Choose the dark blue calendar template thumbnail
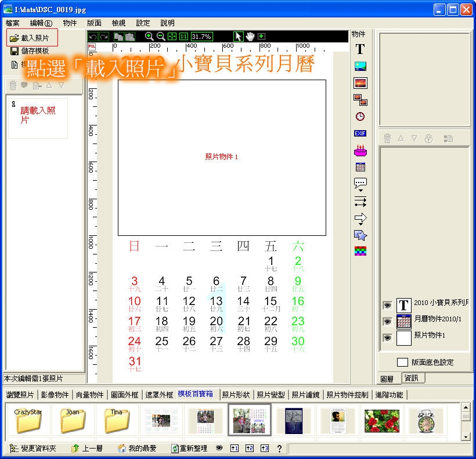 point(294,421)
